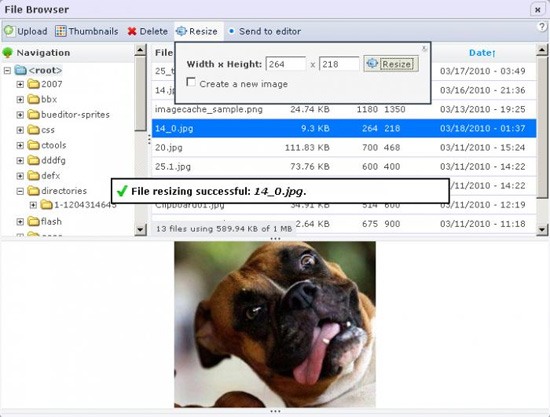550x417 pixels.
Task: Collapse the directories folder
Action: point(20,191)
